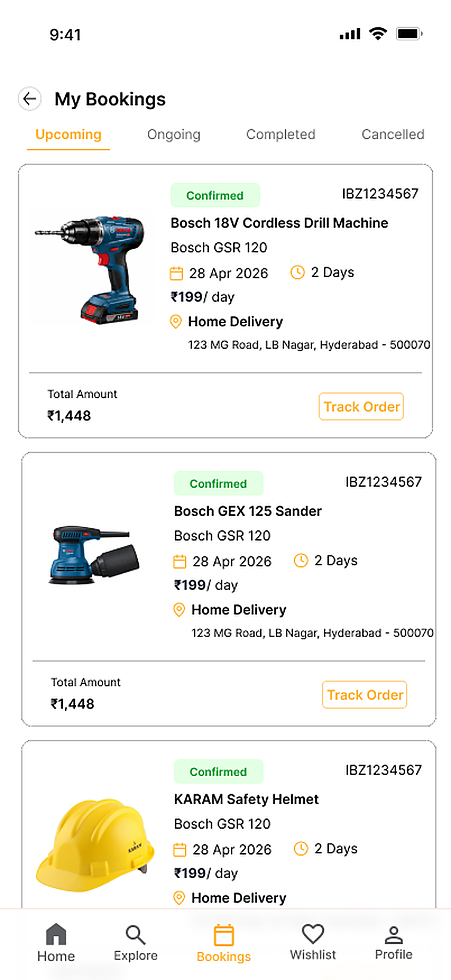
Task: Tap the location pin on drill booking
Action: (x=175, y=321)
